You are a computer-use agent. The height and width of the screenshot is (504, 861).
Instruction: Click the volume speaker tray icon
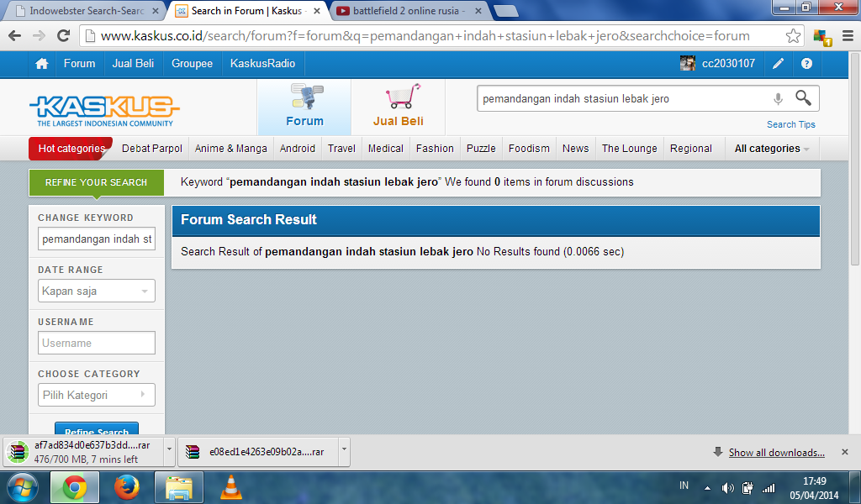(727, 487)
